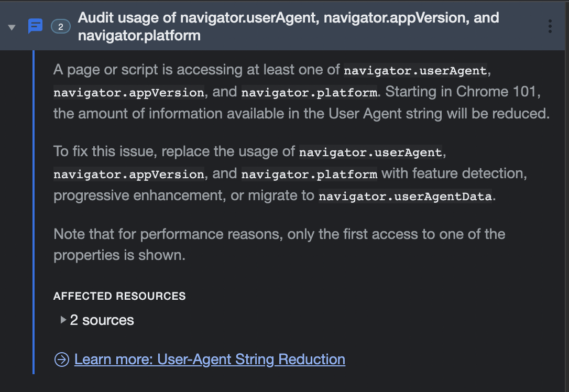569x392 pixels.
Task: Click navigator.userAgent code in first paragraph
Action: click(415, 70)
